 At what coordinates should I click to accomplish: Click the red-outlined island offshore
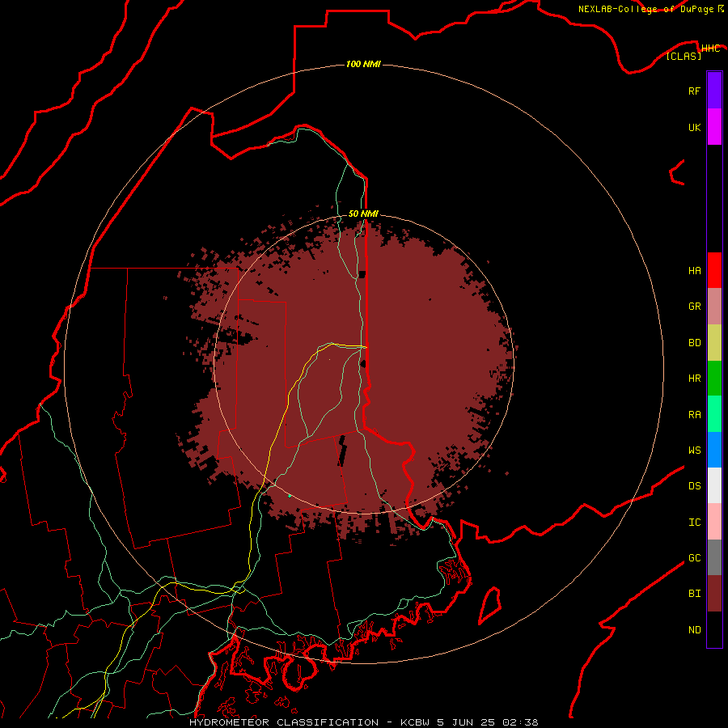489,605
